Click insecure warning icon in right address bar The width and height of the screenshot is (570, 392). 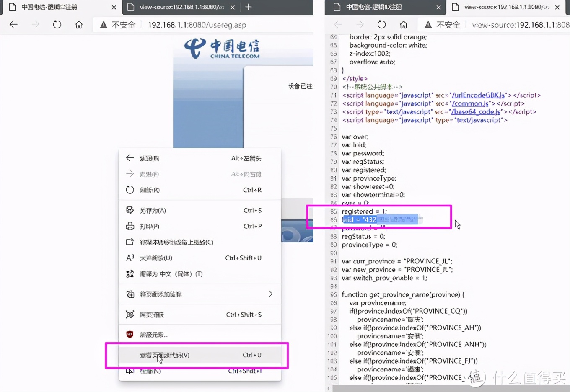pos(428,25)
